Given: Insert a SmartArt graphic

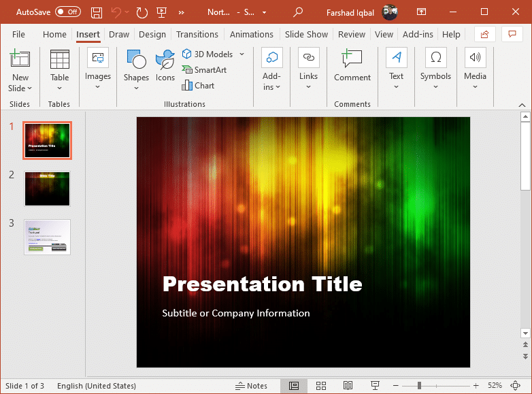Looking at the screenshot, I should [x=204, y=70].
